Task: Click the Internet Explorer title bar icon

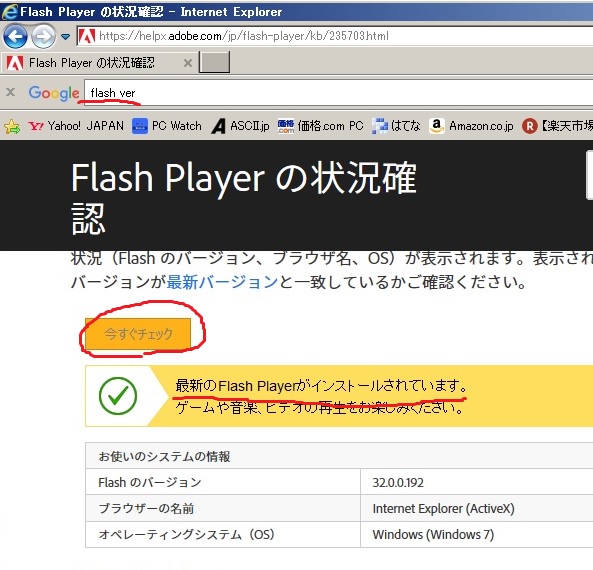Action: tap(9, 12)
